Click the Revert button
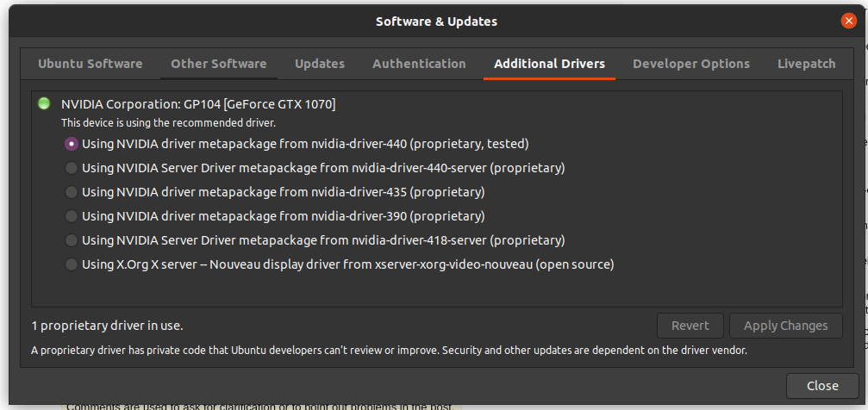868x410 pixels. click(690, 326)
